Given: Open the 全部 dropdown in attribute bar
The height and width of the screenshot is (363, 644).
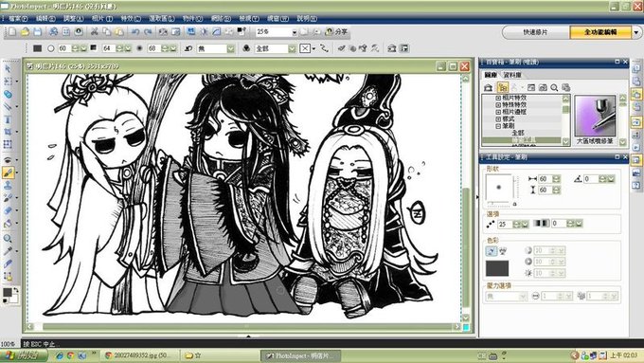Looking at the screenshot, I should tap(292, 49).
